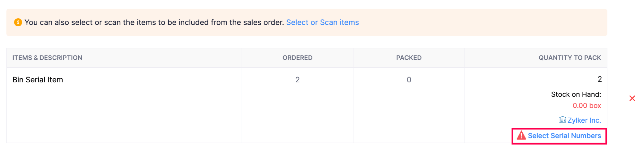Click the red 0.00 box stock value
644x166 pixels.
coord(587,106)
